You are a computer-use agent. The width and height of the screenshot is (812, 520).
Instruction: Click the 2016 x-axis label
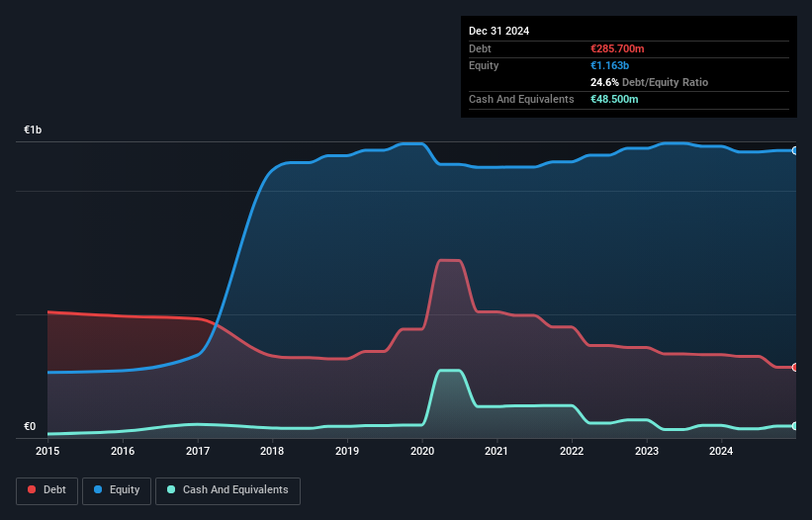123,451
